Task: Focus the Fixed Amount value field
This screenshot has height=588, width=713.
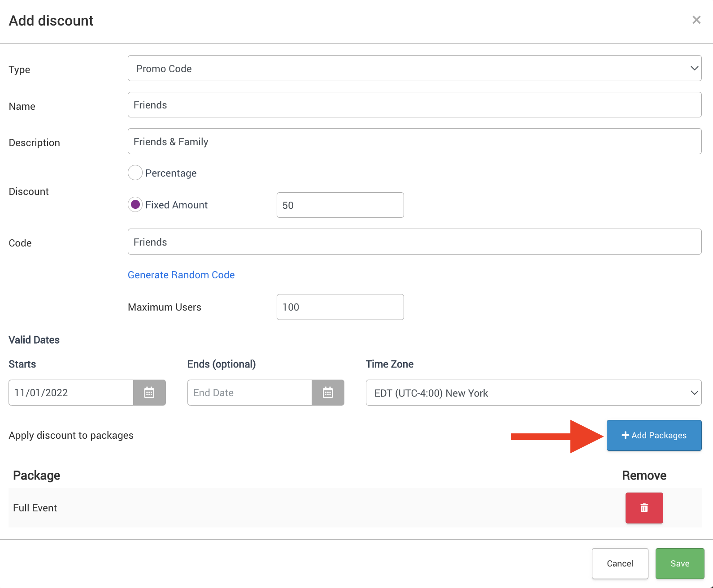Action: pos(340,205)
